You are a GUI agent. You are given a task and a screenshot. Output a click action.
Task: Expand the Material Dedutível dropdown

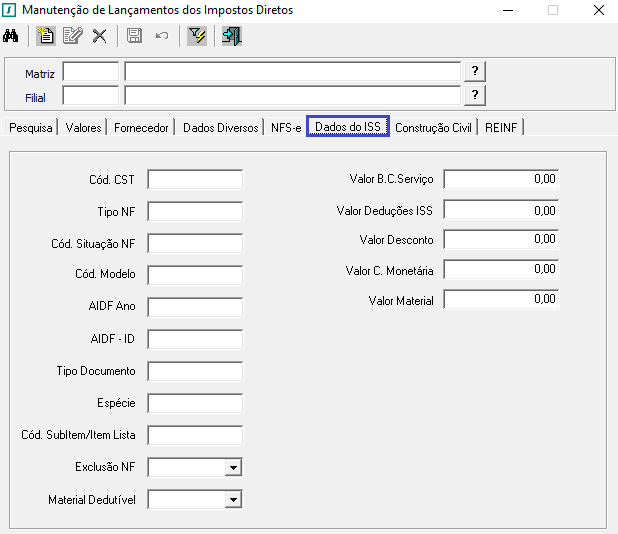pos(233,499)
